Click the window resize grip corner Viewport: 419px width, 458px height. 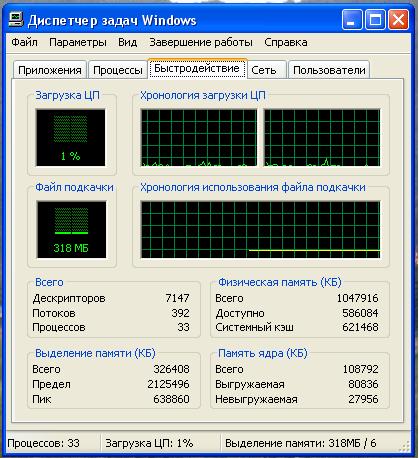pyautogui.click(x=405, y=446)
